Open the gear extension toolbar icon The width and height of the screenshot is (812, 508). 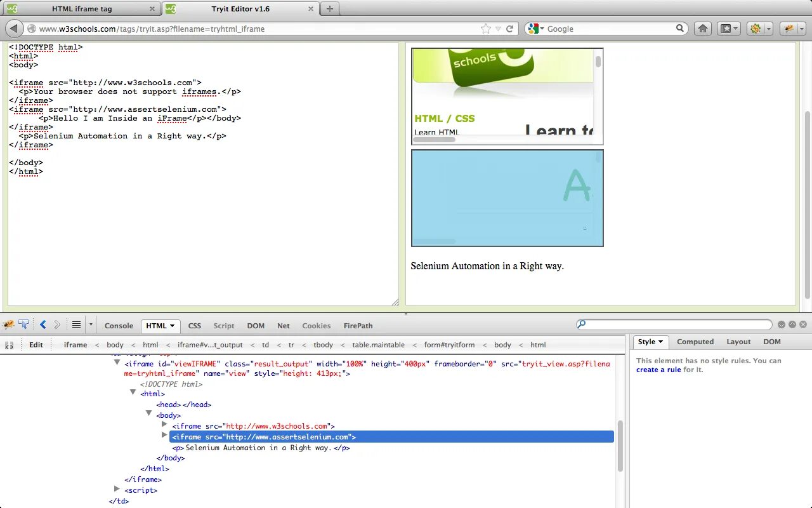(x=756, y=29)
